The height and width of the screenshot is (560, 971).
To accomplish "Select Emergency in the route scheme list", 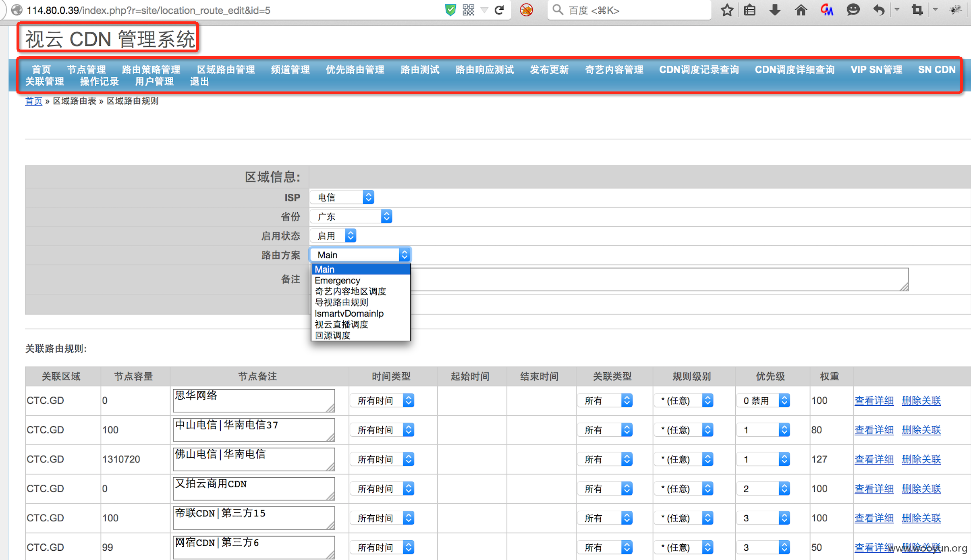I will tap(361, 280).
